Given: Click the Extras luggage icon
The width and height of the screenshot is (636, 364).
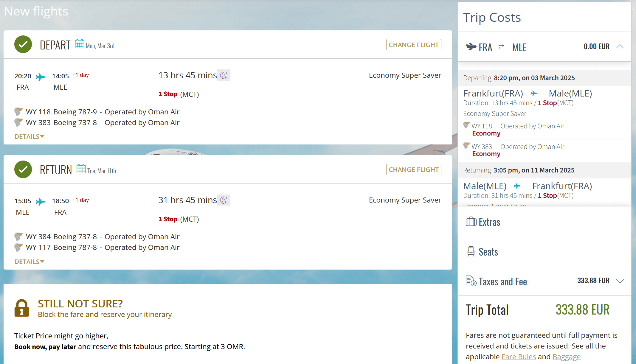Looking at the screenshot, I should (471, 222).
